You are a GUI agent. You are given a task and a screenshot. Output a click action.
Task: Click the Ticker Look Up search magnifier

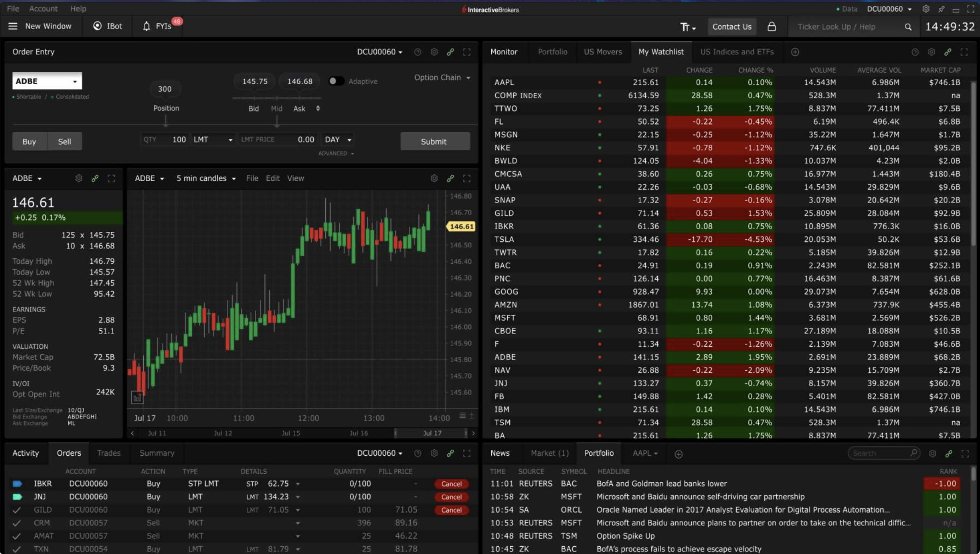point(908,27)
